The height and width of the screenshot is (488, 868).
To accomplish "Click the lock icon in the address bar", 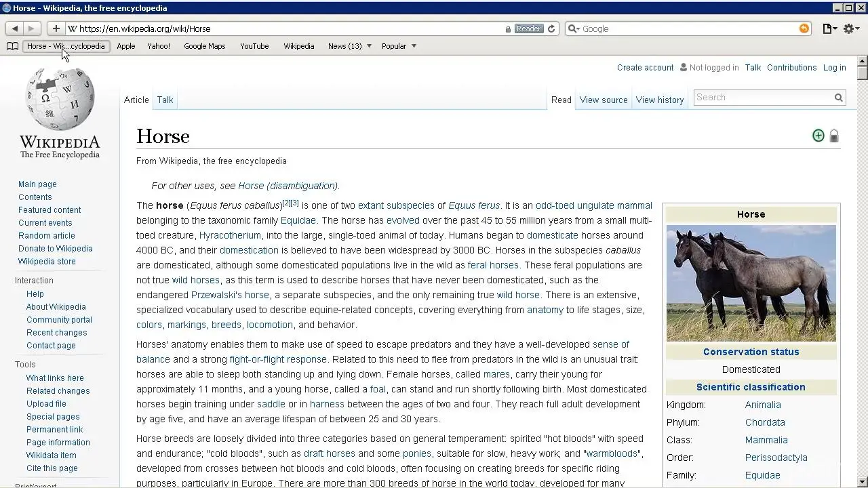I will (x=508, y=29).
